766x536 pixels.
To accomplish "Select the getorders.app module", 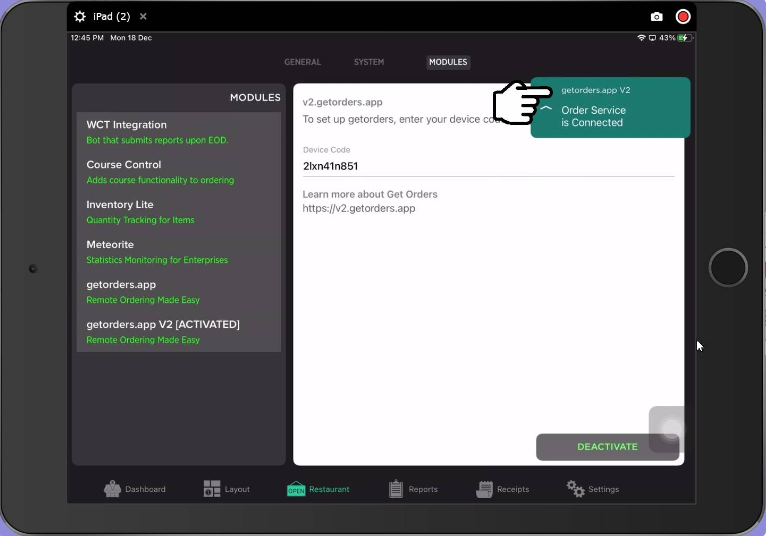I will [x=179, y=292].
